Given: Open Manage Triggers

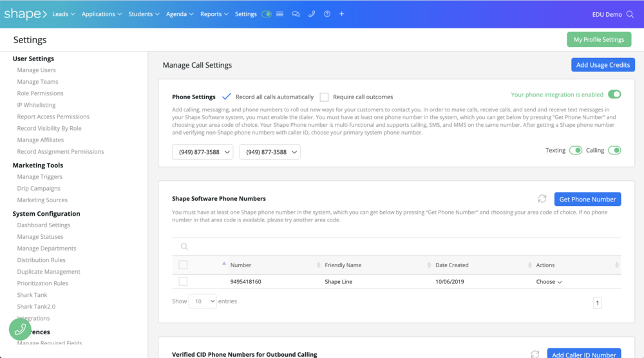Looking at the screenshot, I should coord(39,177).
